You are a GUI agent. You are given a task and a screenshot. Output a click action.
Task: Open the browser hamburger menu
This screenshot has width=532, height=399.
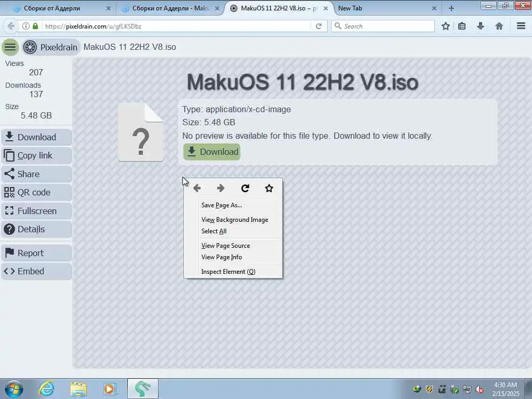pos(521,26)
